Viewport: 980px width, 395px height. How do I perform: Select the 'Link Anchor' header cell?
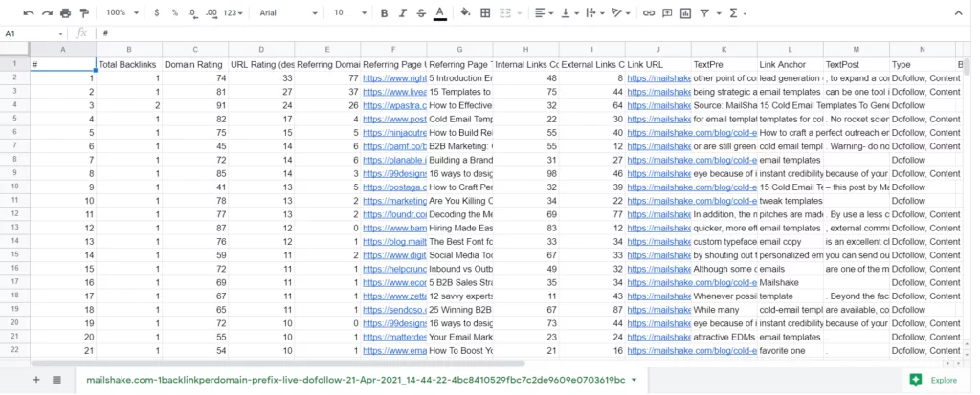(790, 64)
